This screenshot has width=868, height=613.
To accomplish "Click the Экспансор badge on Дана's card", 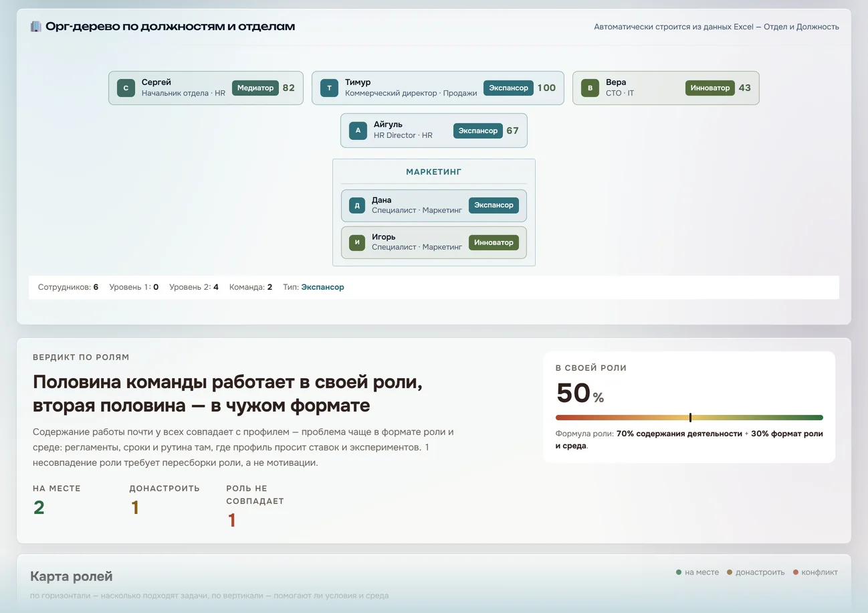I will click(x=494, y=205).
